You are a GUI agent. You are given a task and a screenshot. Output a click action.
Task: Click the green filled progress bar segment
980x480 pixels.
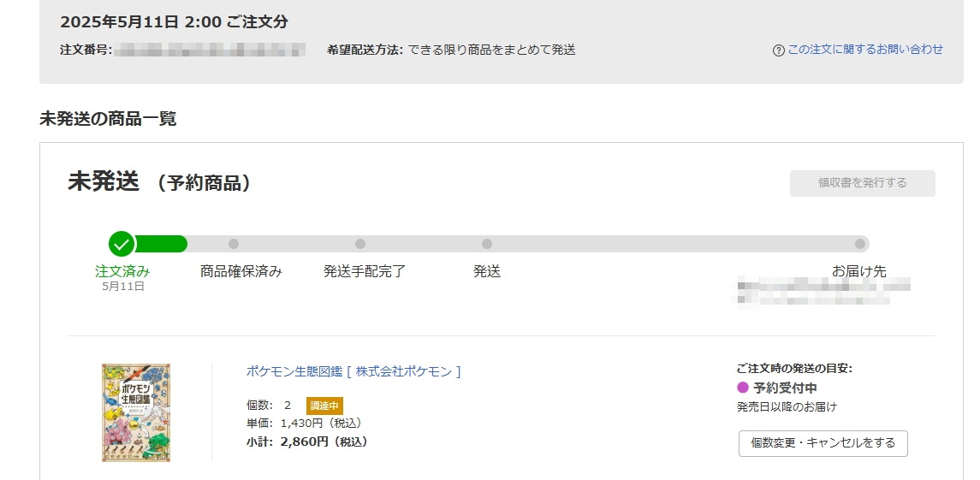(x=161, y=244)
